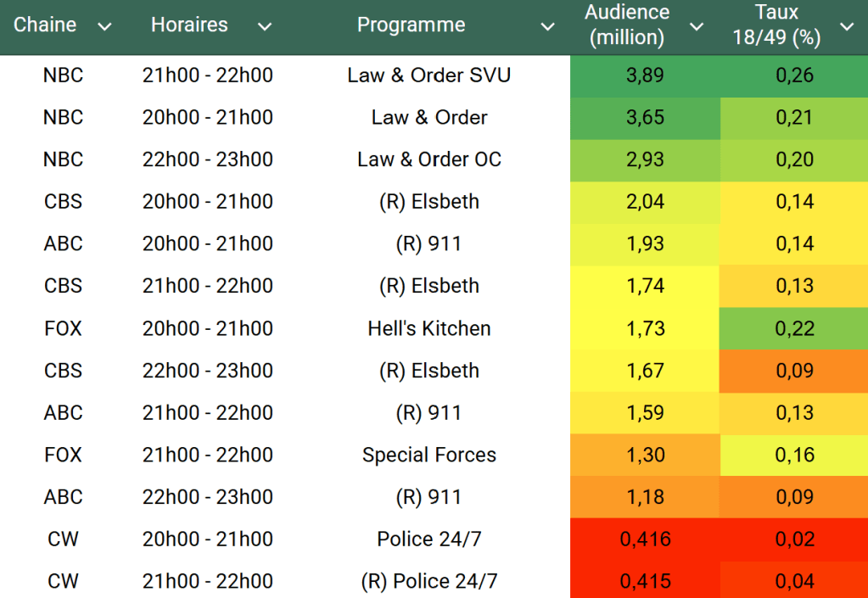Expand the Horaires column filter arrow
Image resolution: width=868 pixels, height=598 pixels.
tap(265, 27)
